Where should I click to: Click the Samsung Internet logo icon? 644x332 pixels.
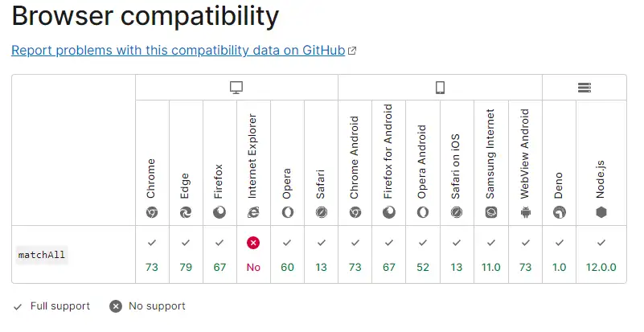[x=491, y=212]
